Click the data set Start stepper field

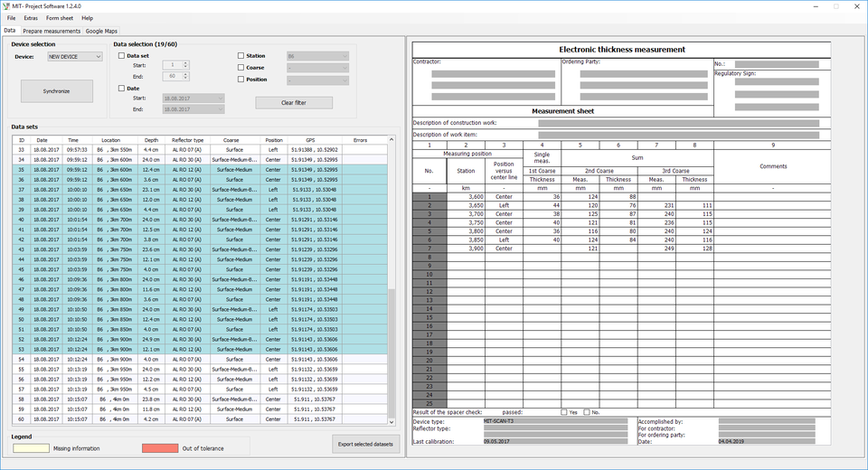click(x=176, y=65)
